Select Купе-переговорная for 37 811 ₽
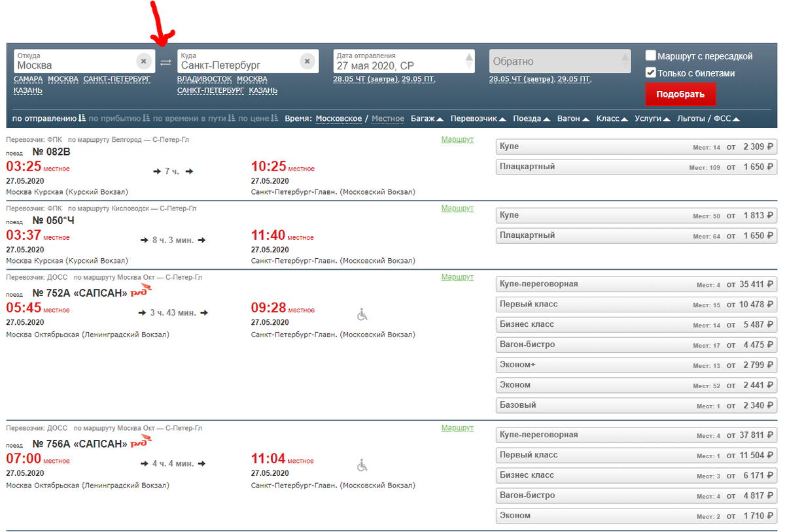Viewport: 785px width, 532px height. click(x=637, y=435)
